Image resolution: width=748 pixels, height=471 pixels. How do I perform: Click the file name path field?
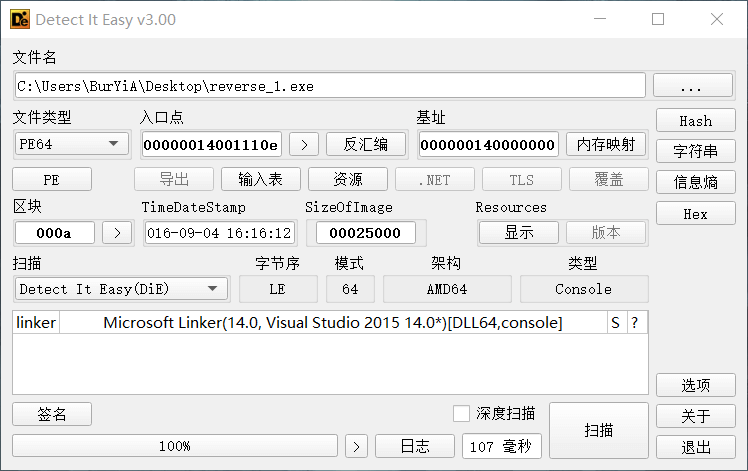[x=330, y=85]
